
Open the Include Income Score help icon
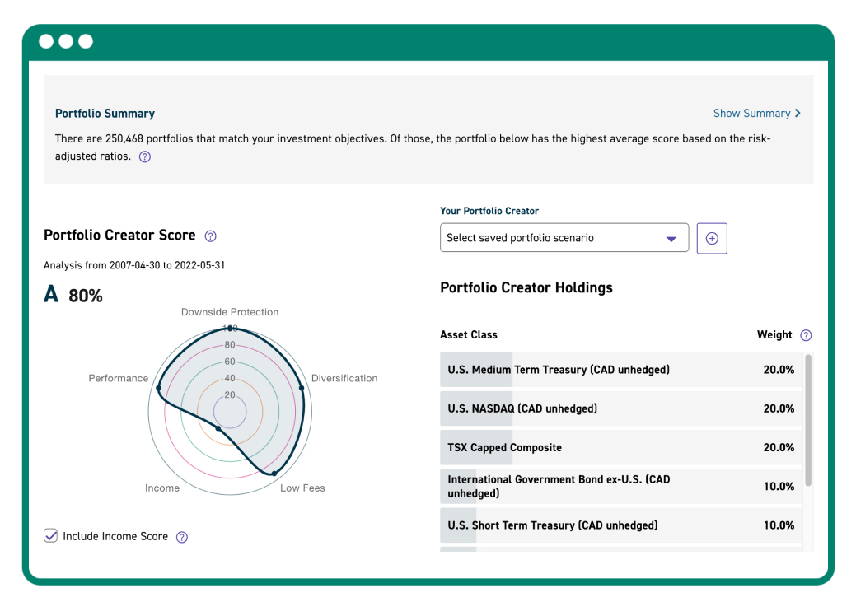coord(181,536)
